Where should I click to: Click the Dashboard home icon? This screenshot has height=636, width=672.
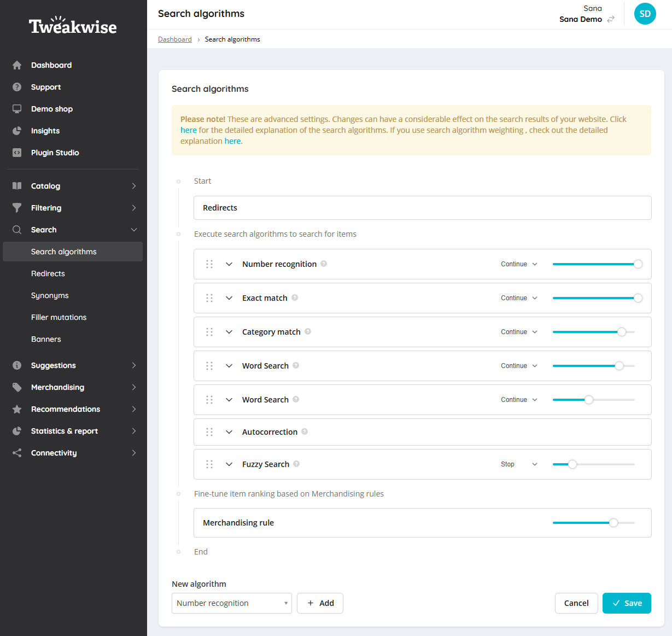[x=17, y=65]
